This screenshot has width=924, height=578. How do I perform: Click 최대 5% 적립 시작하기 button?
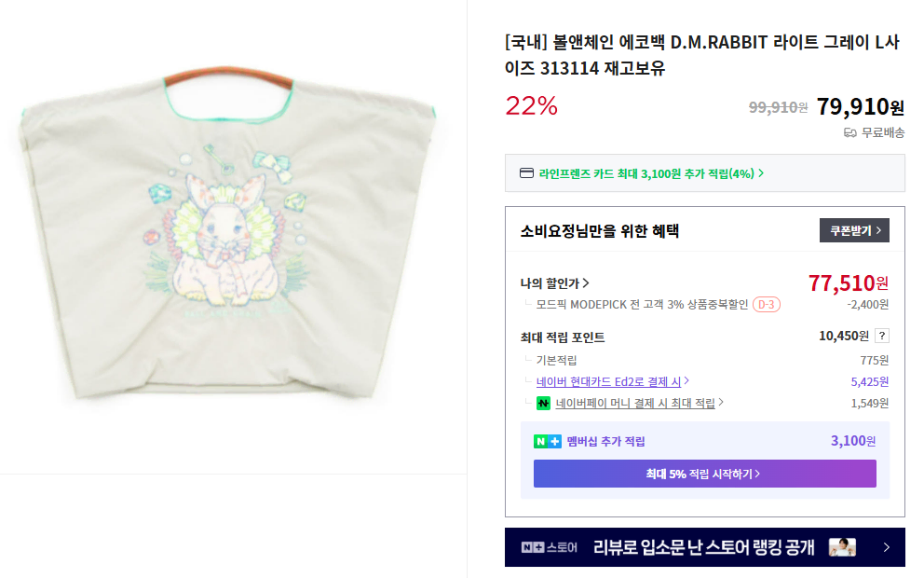(704, 474)
